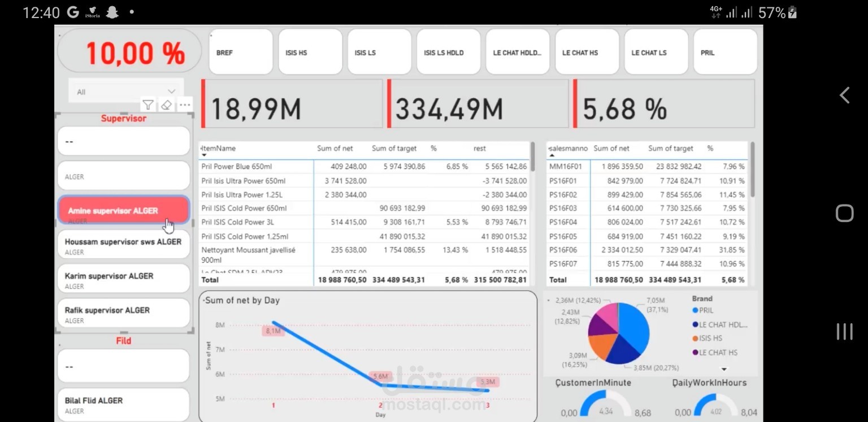Select the ALGER-only supervisor slicer card
This screenshot has width=868, height=422.
(123, 176)
